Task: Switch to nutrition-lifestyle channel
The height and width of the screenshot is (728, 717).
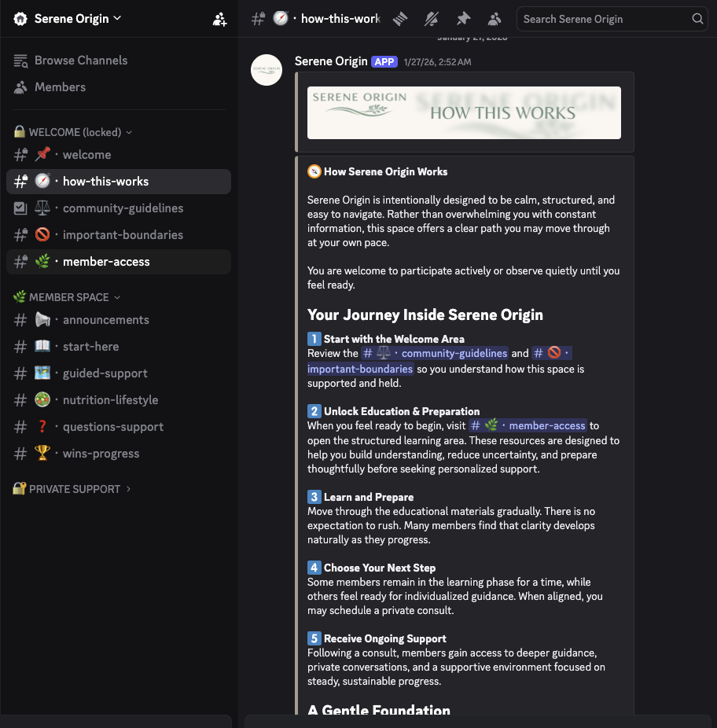Action: coord(110,400)
